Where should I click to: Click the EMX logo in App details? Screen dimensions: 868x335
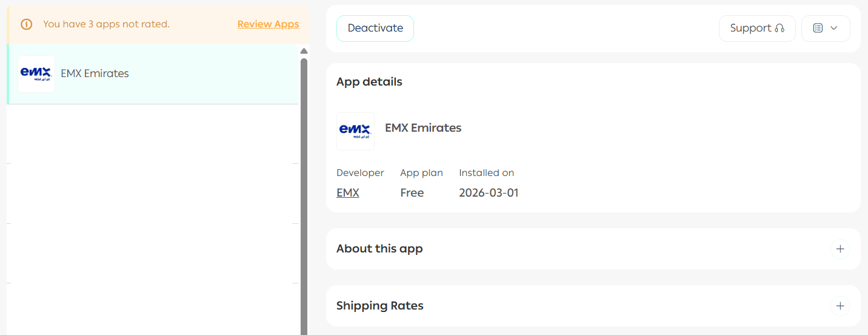click(x=355, y=131)
